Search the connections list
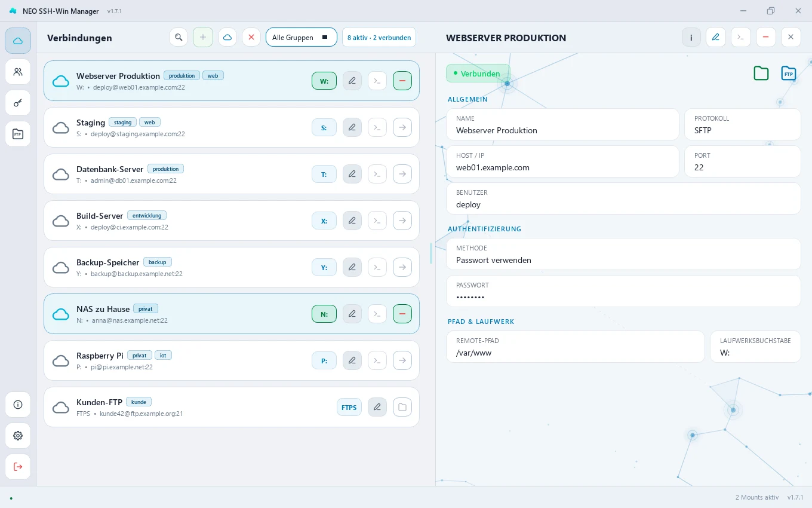Screen dimensions: 812x508 179,37
